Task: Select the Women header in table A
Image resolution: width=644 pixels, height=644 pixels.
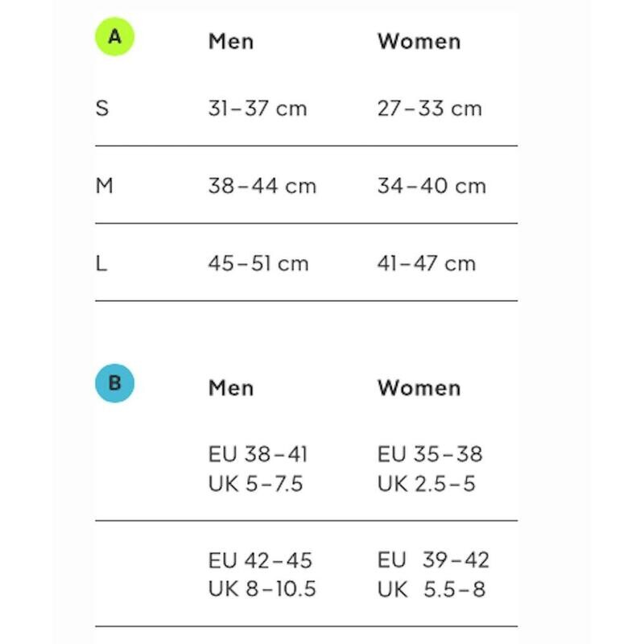Action: [x=419, y=41]
